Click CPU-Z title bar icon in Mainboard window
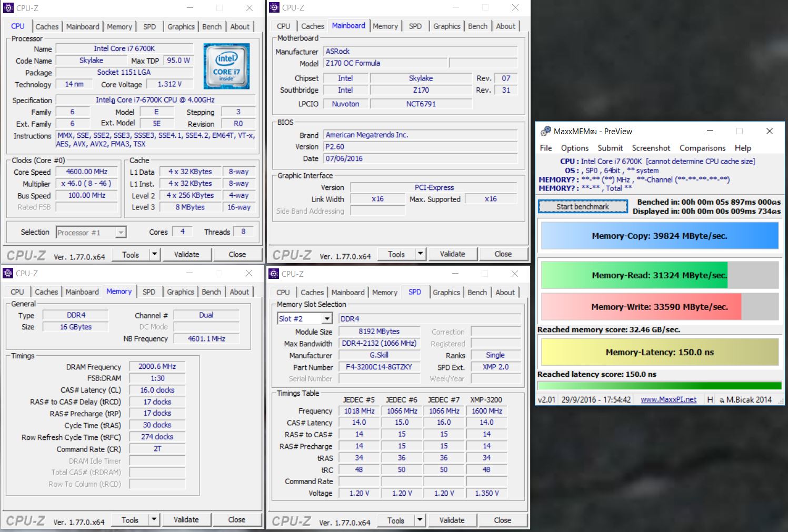 (x=274, y=7)
